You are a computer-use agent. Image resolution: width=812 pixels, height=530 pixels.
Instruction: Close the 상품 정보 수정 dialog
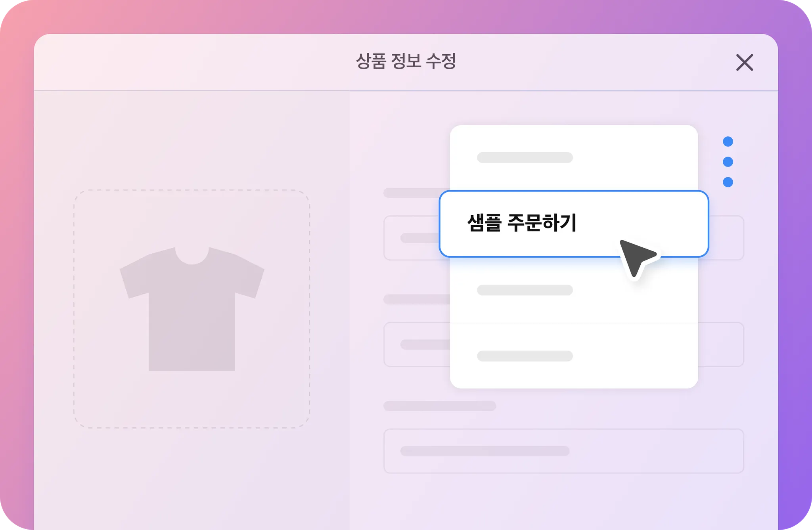tap(745, 62)
